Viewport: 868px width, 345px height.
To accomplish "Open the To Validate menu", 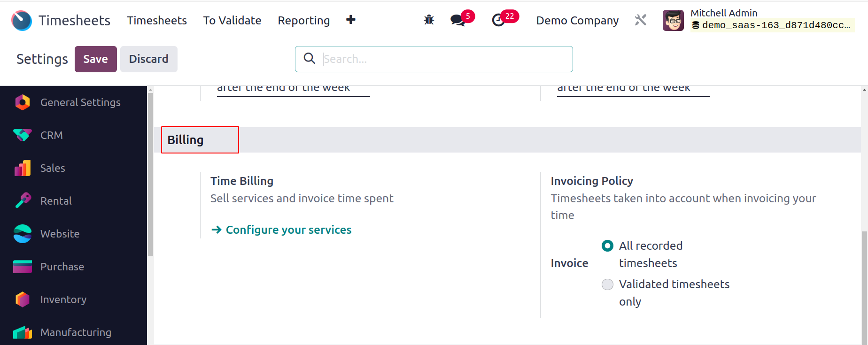I will coord(232,21).
